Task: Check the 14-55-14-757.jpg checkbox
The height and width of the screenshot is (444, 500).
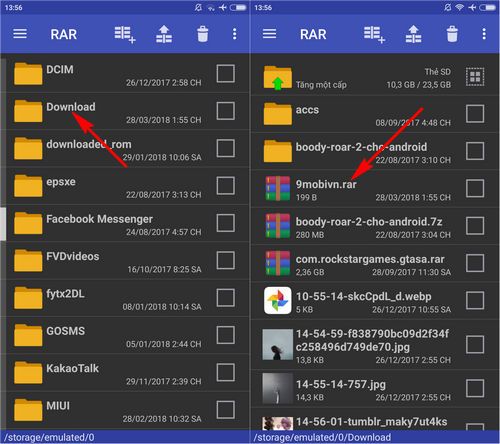Action: coord(475,388)
